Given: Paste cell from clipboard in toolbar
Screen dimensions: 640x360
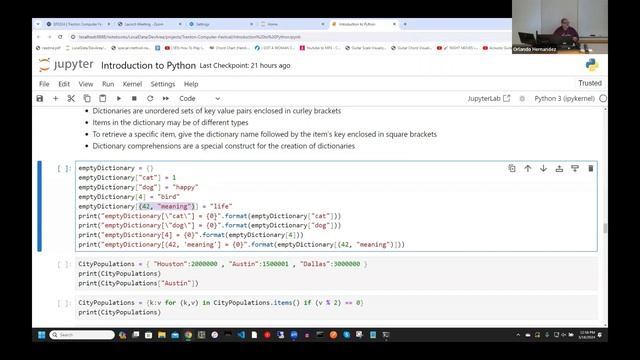Looking at the screenshot, I should 102,98.
